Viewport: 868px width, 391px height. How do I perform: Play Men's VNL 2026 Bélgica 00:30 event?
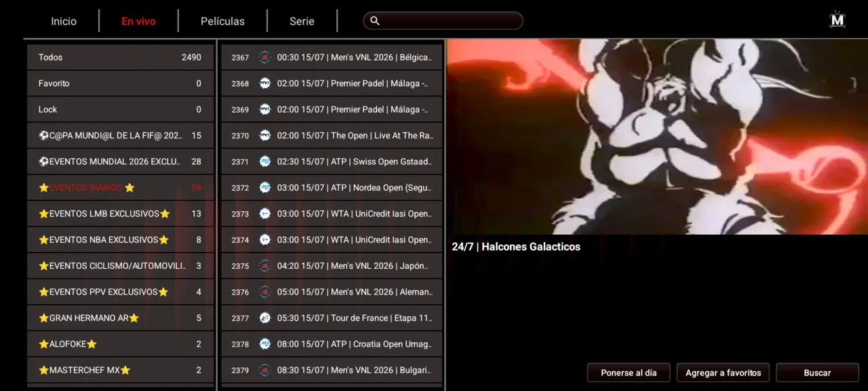332,58
